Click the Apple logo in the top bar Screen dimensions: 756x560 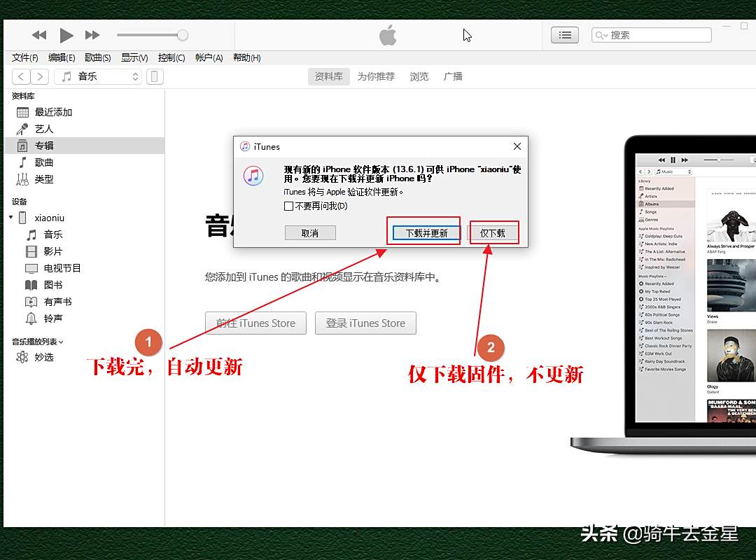(388, 35)
